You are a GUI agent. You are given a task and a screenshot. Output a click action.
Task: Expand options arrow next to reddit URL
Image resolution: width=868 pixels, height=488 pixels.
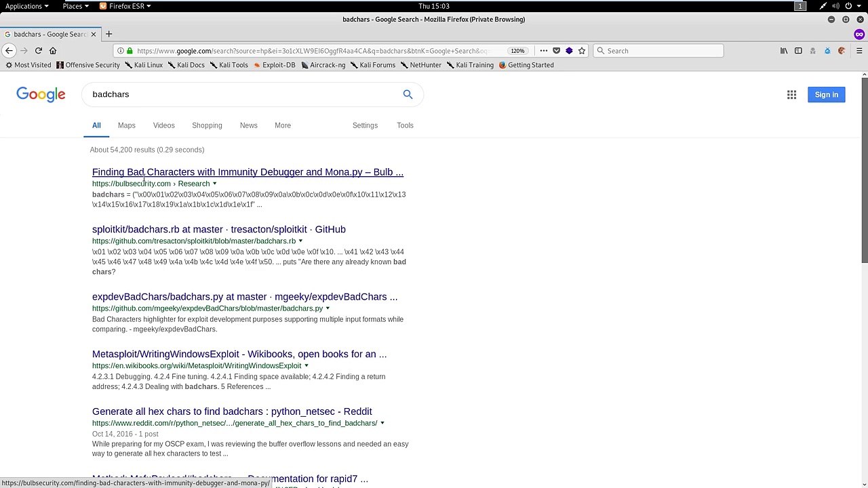pos(382,423)
